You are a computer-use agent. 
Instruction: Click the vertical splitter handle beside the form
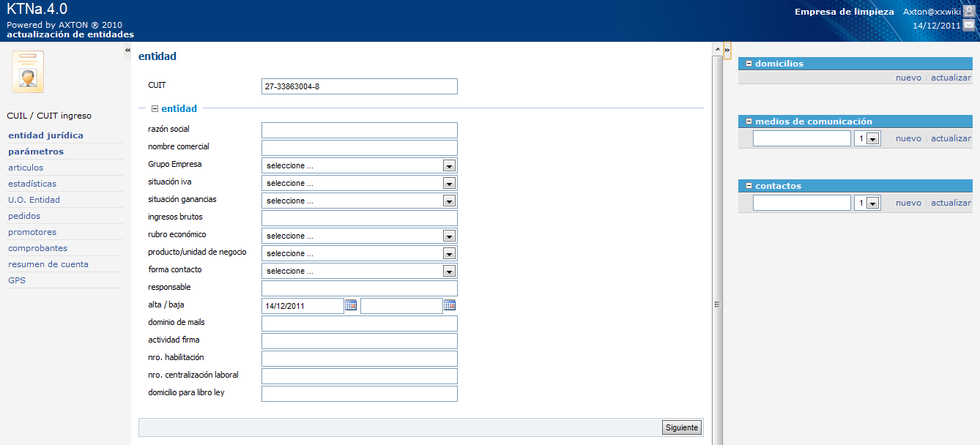[x=717, y=304]
